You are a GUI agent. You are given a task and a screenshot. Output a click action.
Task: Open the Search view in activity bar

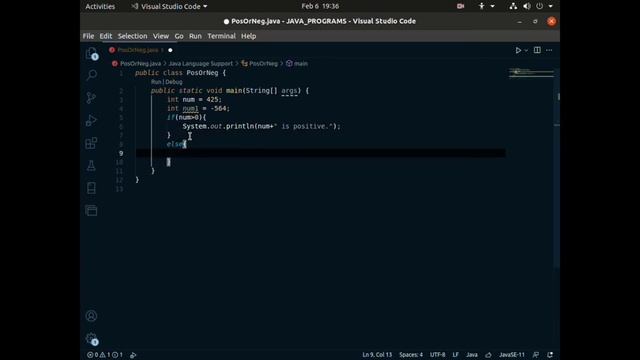(91, 75)
